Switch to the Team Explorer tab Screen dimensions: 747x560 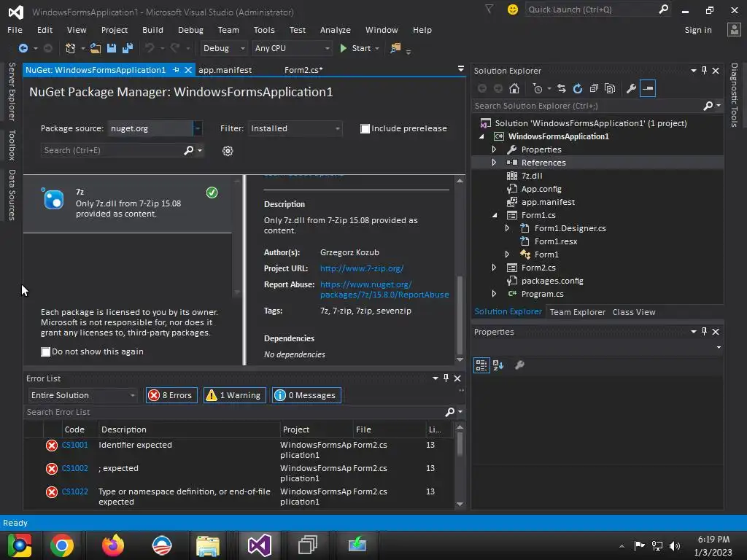click(578, 312)
